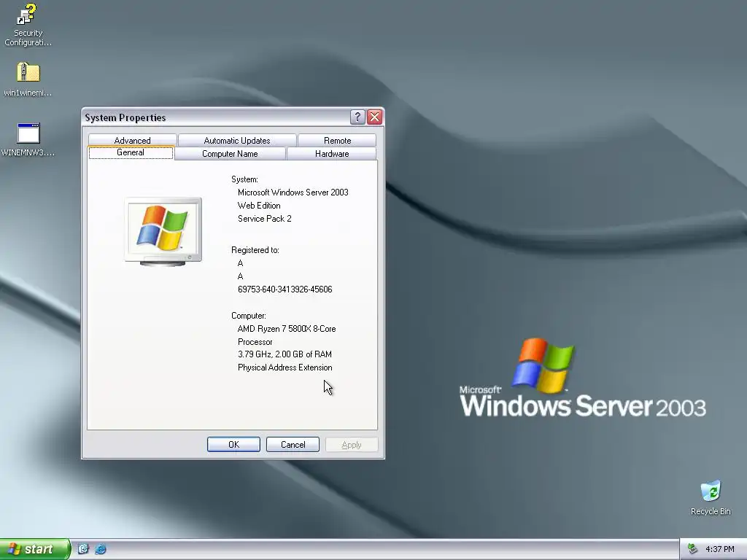Switch to the Remote tab
This screenshot has height=560, width=747.
[x=337, y=141]
